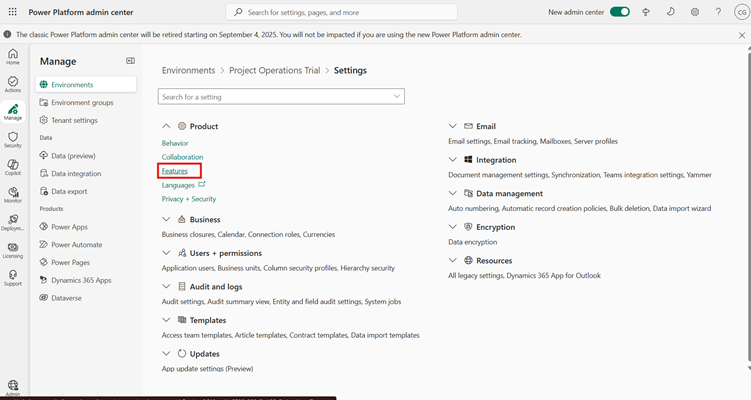The image size is (751, 400).
Task: Click the Encryption shield icon
Action: [x=468, y=227]
